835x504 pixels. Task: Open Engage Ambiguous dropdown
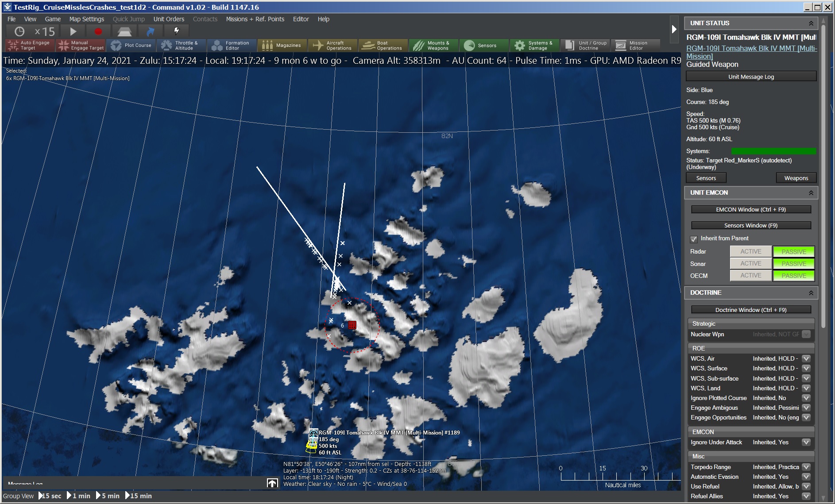(806, 408)
